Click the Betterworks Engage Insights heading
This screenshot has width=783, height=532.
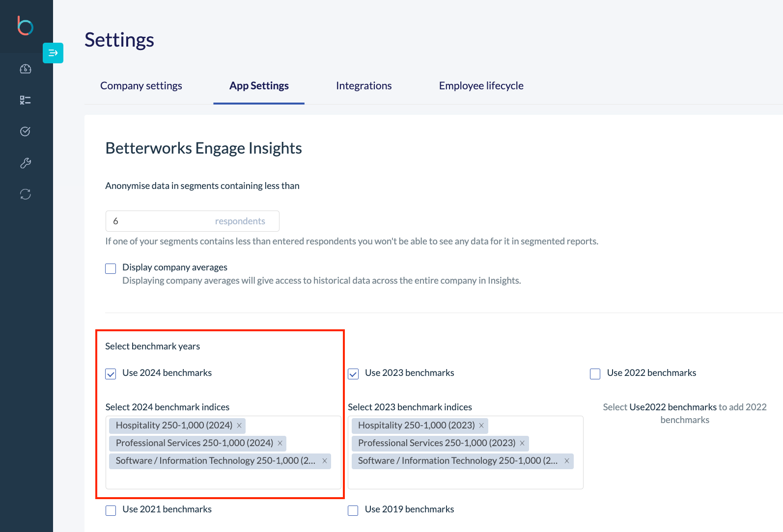[203, 148]
